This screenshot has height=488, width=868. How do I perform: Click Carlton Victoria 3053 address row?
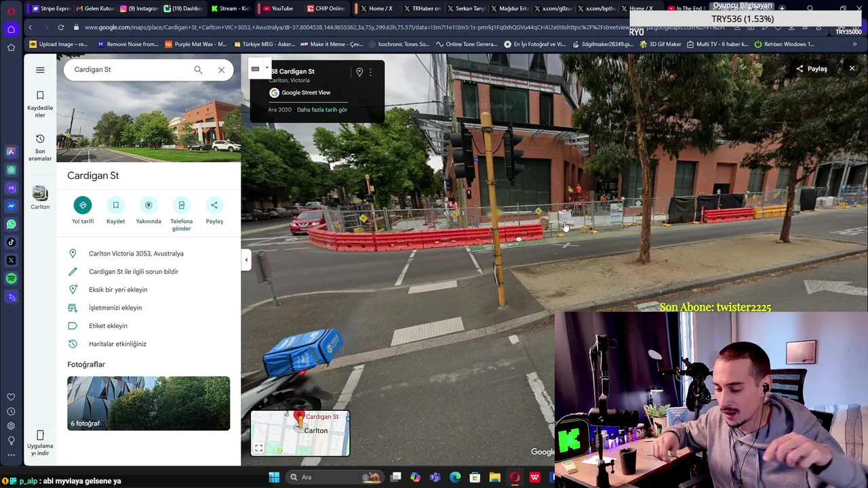(149, 253)
